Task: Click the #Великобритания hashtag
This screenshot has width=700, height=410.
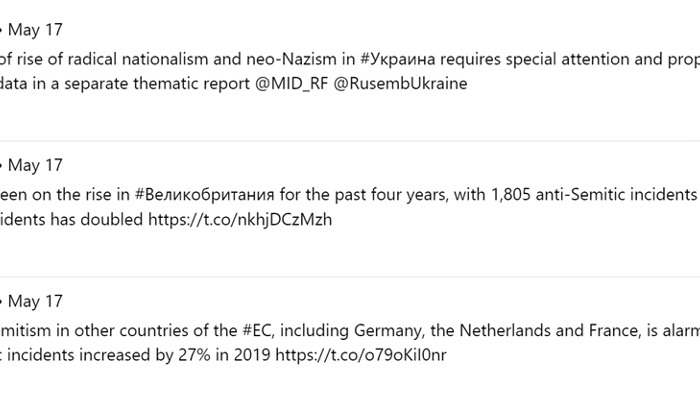Action: pyautogui.click(x=204, y=195)
